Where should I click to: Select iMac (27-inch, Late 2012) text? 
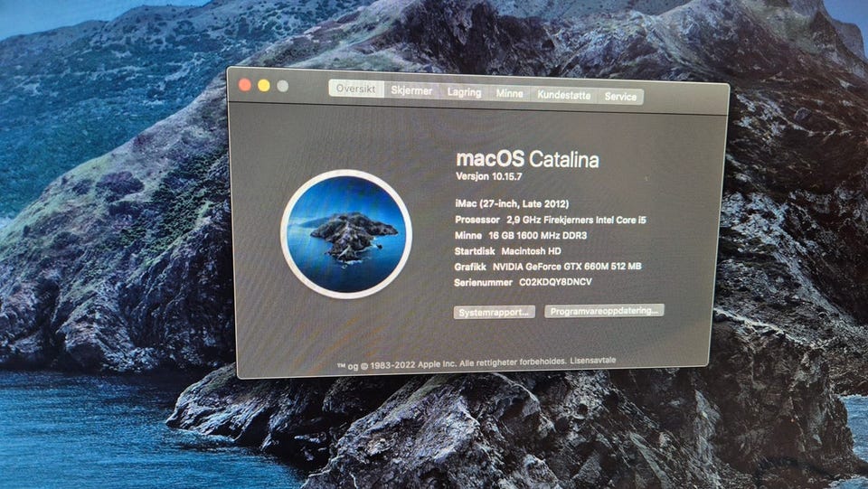coord(512,203)
